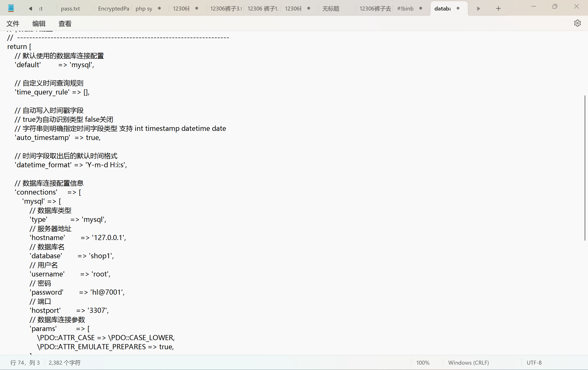The width and height of the screenshot is (588, 370).
Task: Click comment // true为自动识别类型 false关闭
Action: (x=64, y=119)
